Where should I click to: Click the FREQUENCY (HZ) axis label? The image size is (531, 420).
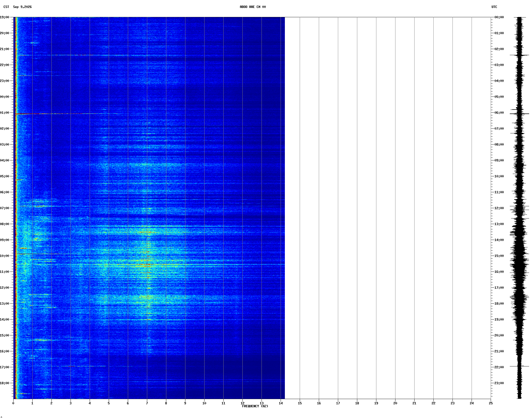point(255,406)
